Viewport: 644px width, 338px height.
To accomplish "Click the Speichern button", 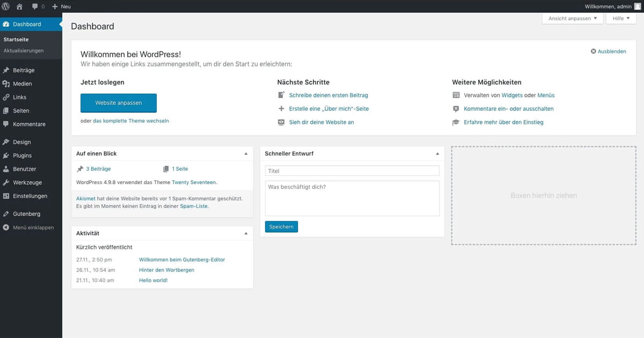I will pyautogui.click(x=281, y=227).
